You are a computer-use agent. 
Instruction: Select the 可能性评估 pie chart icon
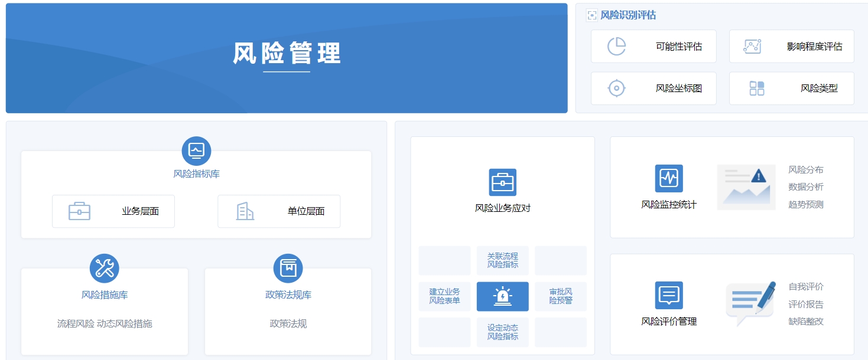click(x=616, y=45)
